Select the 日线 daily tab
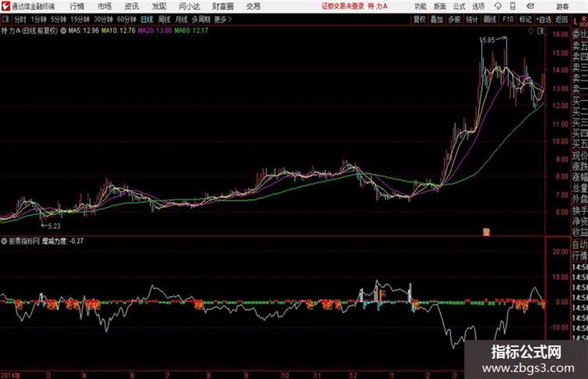 pos(147,19)
